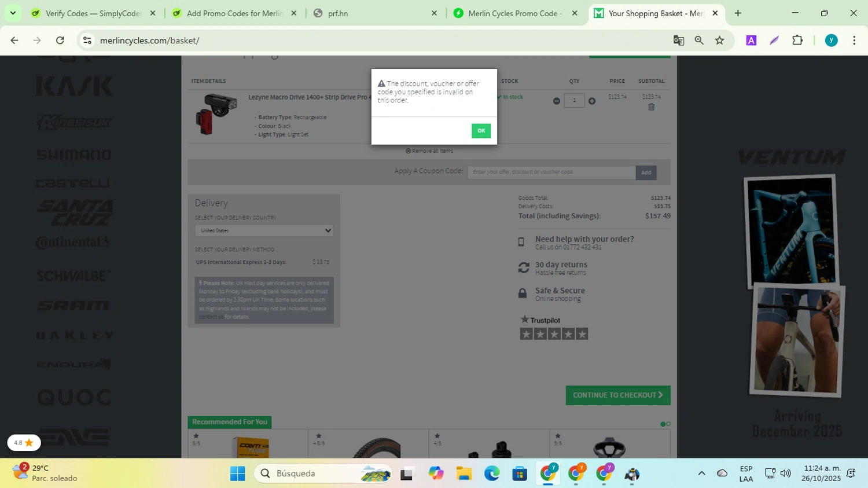
Task: Click the Santa Cruz brand logo
Action: click(x=75, y=212)
